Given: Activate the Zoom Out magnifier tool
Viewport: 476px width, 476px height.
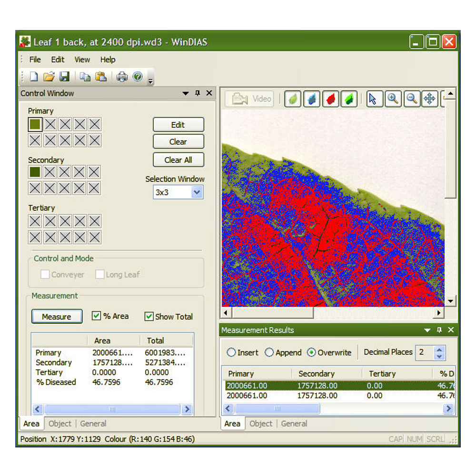Looking at the screenshot, I should [412, 99].
